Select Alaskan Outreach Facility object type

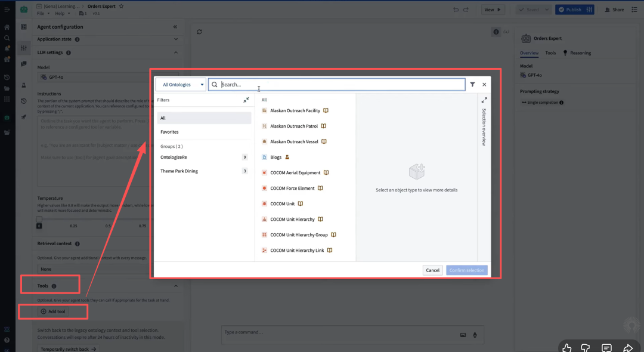tap(295, 110)
